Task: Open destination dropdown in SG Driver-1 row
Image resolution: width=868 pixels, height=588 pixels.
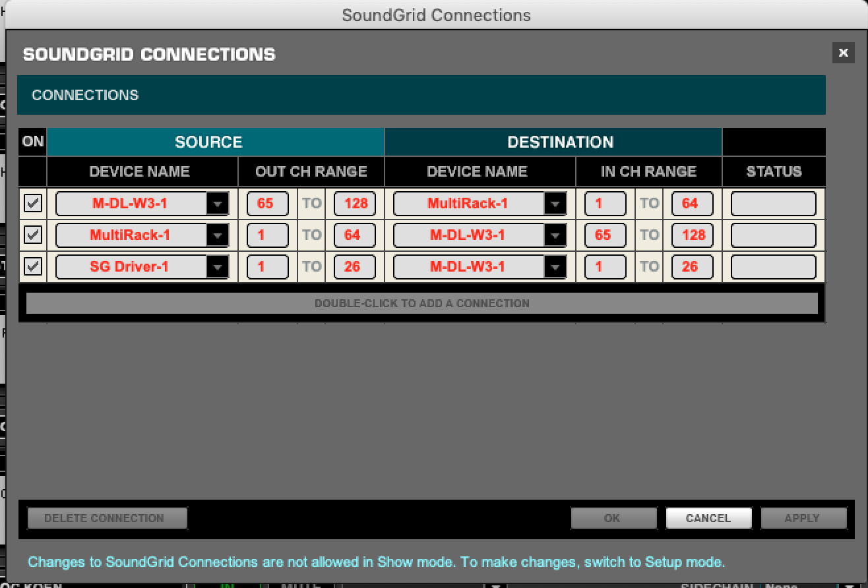Action: 480,267
